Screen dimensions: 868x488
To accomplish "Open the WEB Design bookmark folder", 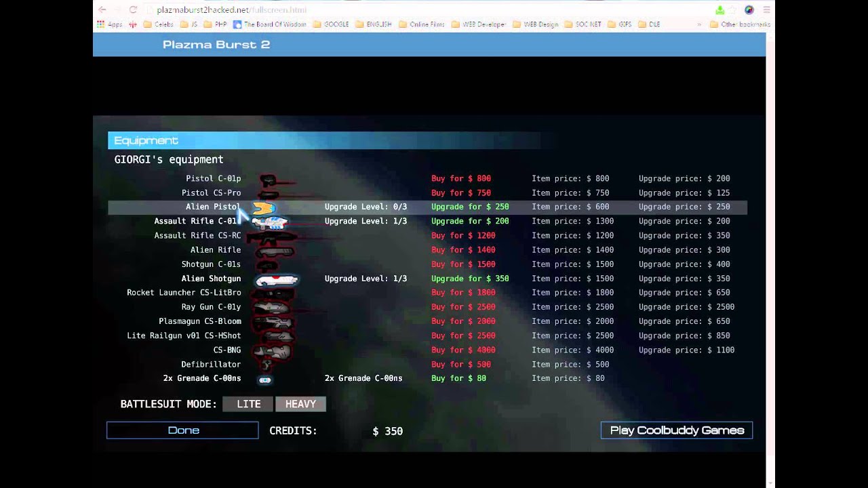I will click(x=535, y=24).
